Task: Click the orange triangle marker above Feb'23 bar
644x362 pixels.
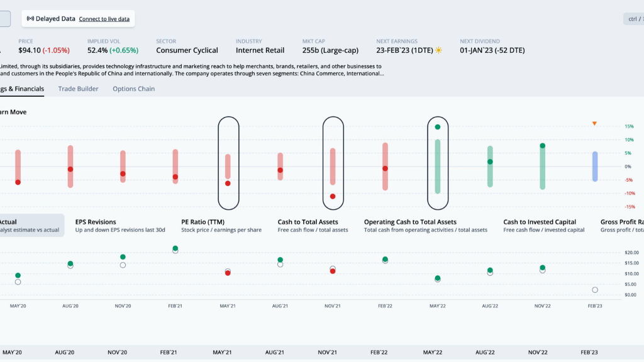Action: click(594, 123)
